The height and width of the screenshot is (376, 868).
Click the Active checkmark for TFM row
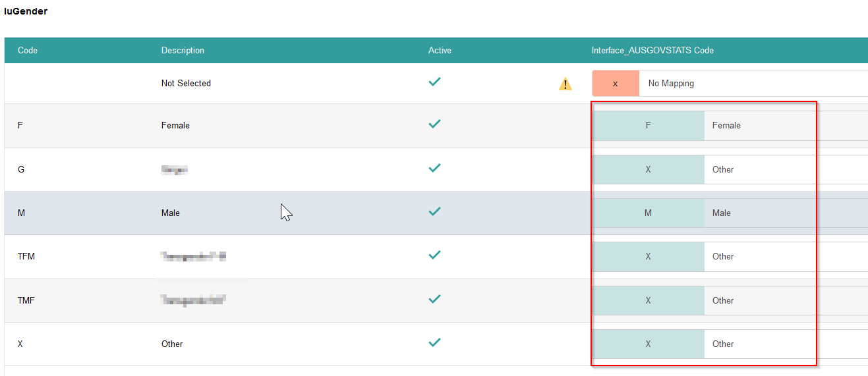click(x=434, y=255)
